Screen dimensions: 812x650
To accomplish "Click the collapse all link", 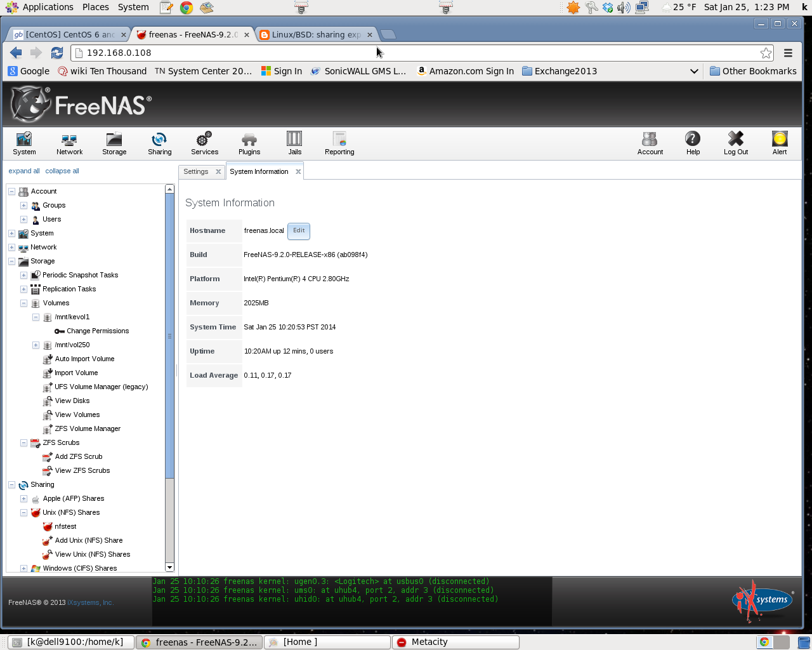I will pyautogui.click(x=62, y=171).
